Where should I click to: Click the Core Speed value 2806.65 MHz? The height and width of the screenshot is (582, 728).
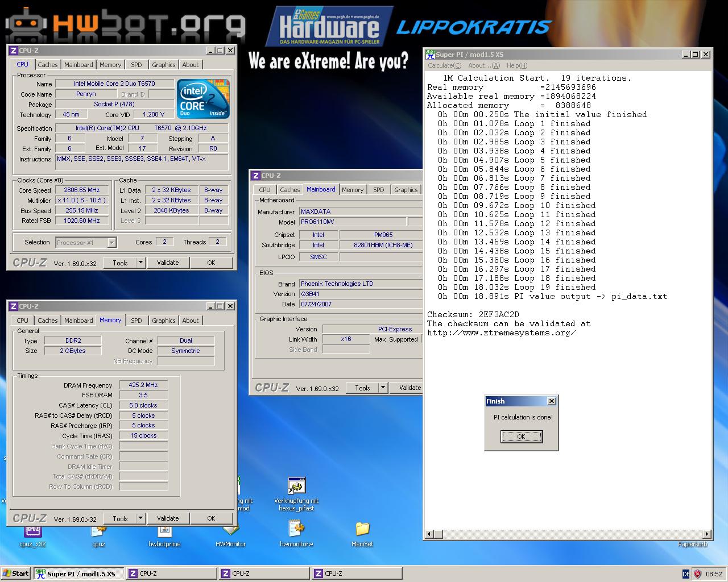point(82,190)
